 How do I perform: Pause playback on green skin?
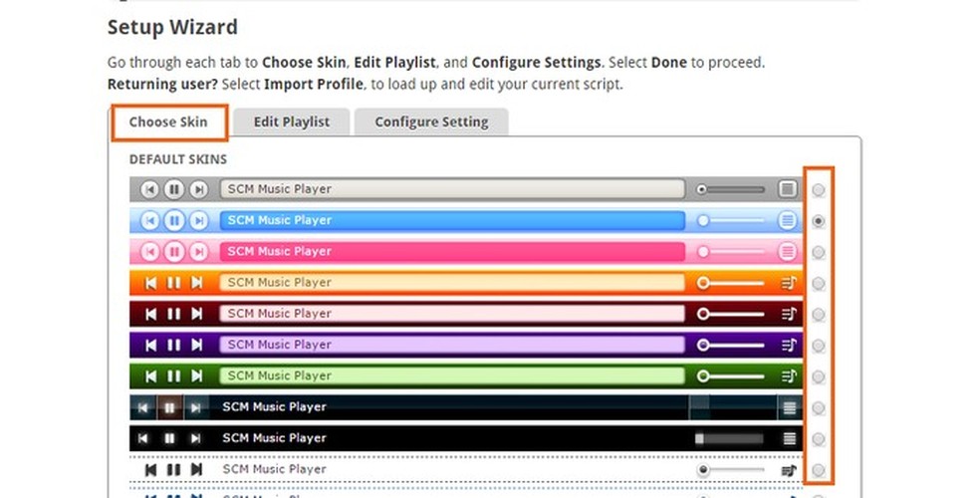pyautogui.click(x=173, y=376)
